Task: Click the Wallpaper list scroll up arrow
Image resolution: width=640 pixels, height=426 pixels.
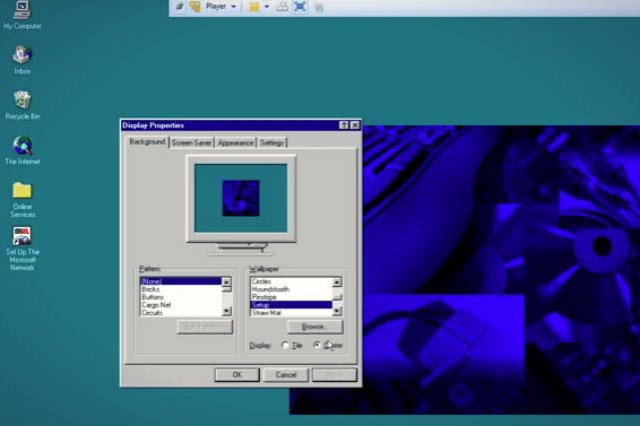Action: coord(337,282)
